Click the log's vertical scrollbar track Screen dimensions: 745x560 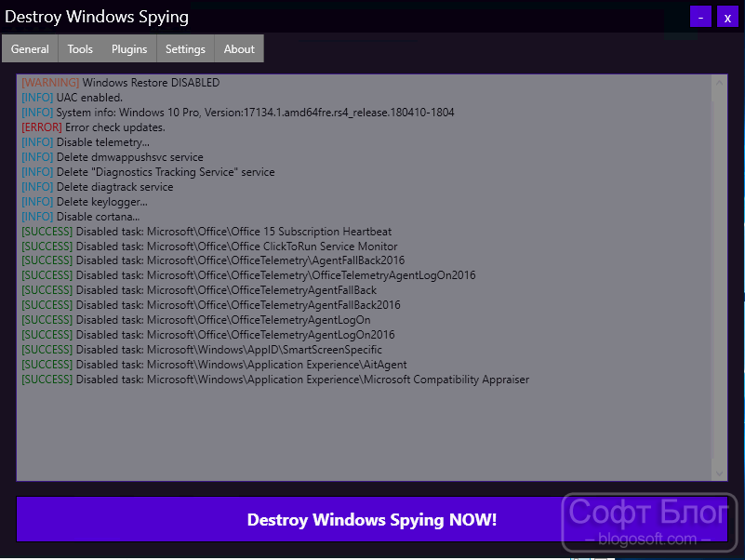719,278
